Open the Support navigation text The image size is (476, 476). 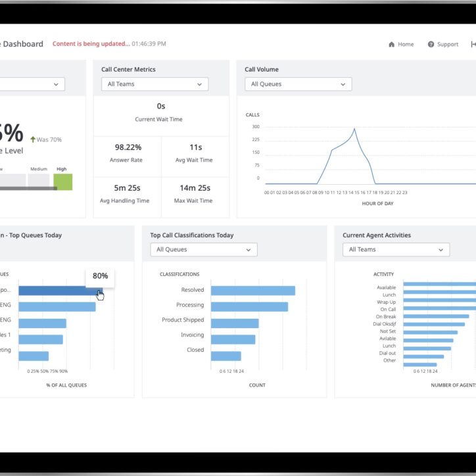point(448,45)
